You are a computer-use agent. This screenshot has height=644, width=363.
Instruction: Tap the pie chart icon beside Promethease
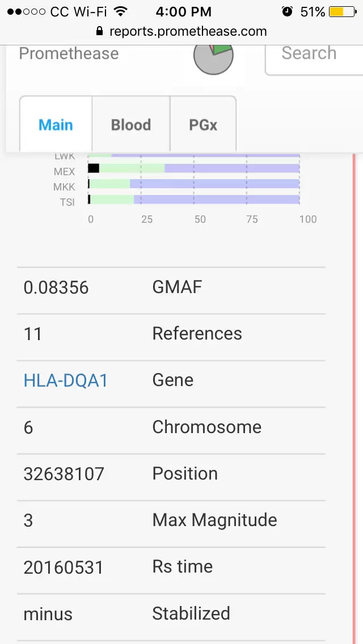click(213, 59)
